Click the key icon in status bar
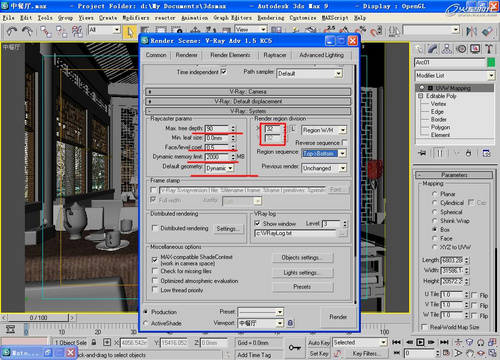This screenshot has height=360, width=500. [294, 348]
